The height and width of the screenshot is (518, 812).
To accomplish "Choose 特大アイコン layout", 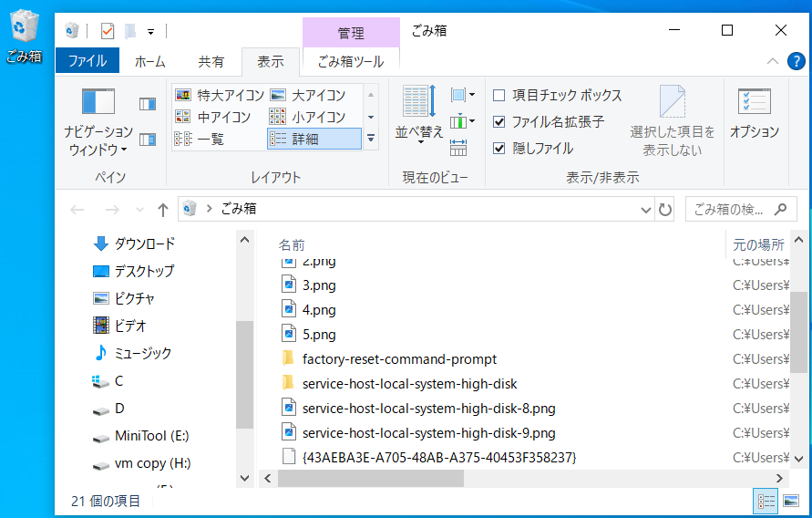I will tap(221, 96).
